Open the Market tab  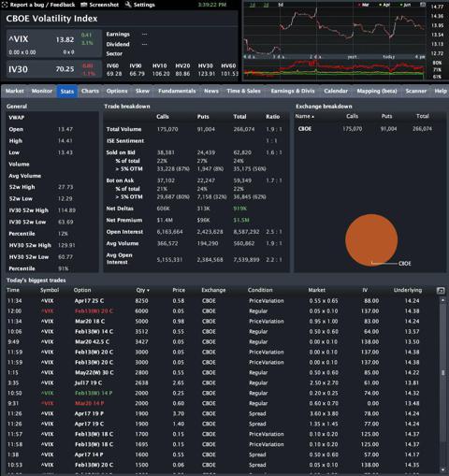(15, 91)
